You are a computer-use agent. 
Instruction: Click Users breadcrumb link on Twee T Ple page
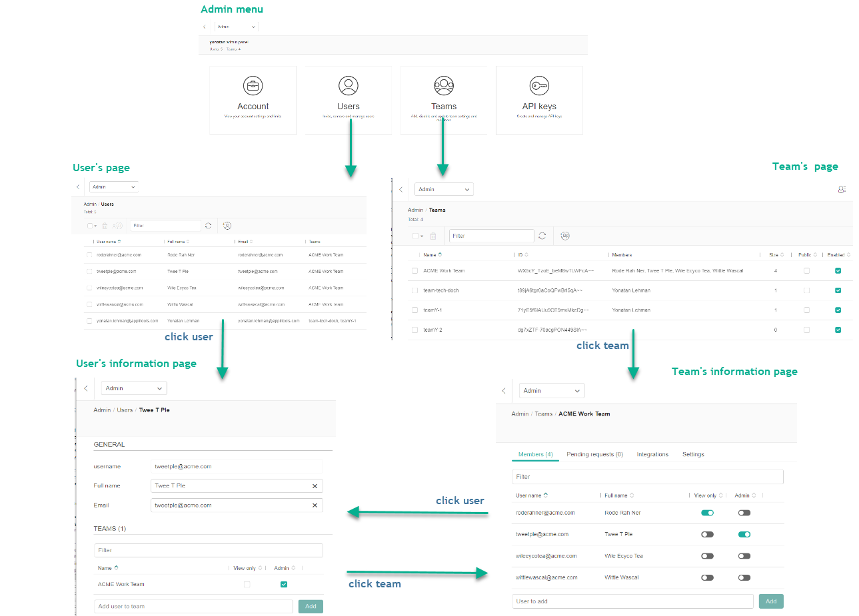click(125, 410)
